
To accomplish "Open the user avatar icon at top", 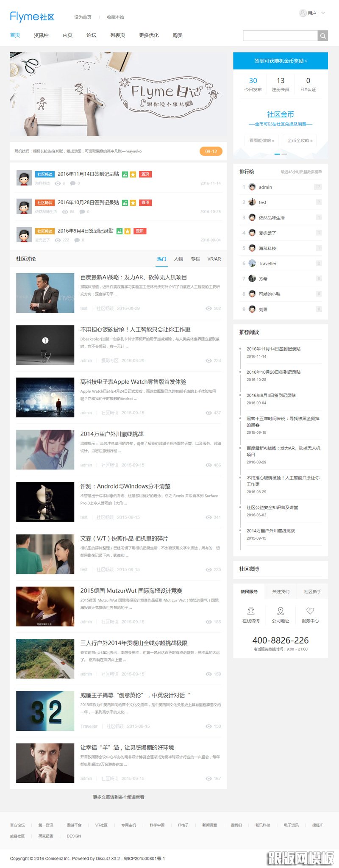I will [x=303, y=13].
